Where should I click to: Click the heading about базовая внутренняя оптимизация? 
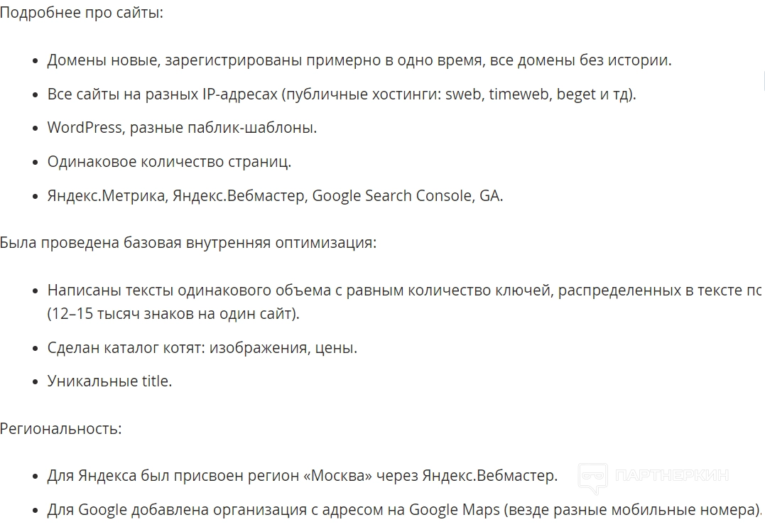(188, 243)
